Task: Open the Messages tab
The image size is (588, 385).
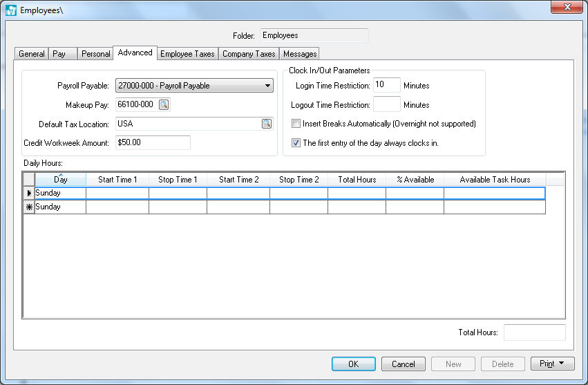Action: pyautogui.click(x=300, y=54)
